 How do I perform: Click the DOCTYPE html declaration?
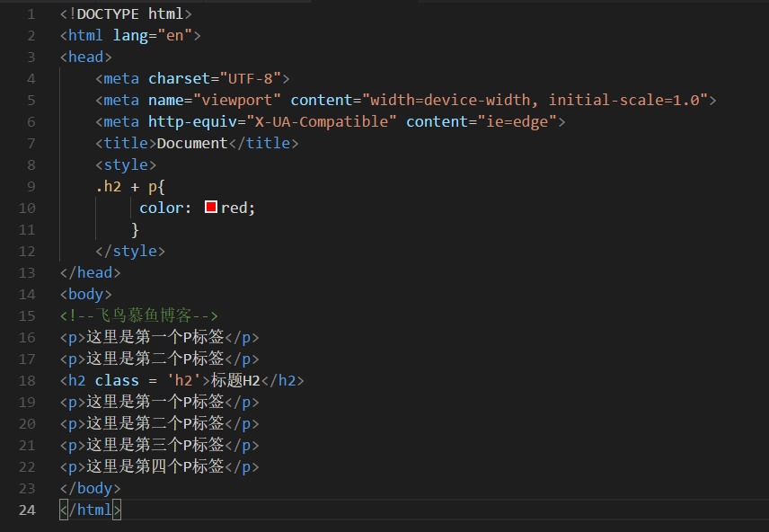tap(126, 13)
